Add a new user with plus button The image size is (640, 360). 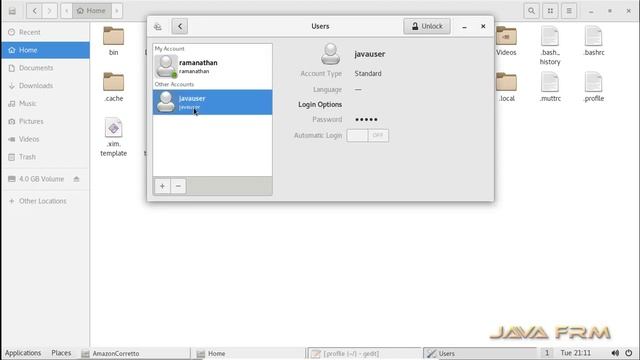162,186
